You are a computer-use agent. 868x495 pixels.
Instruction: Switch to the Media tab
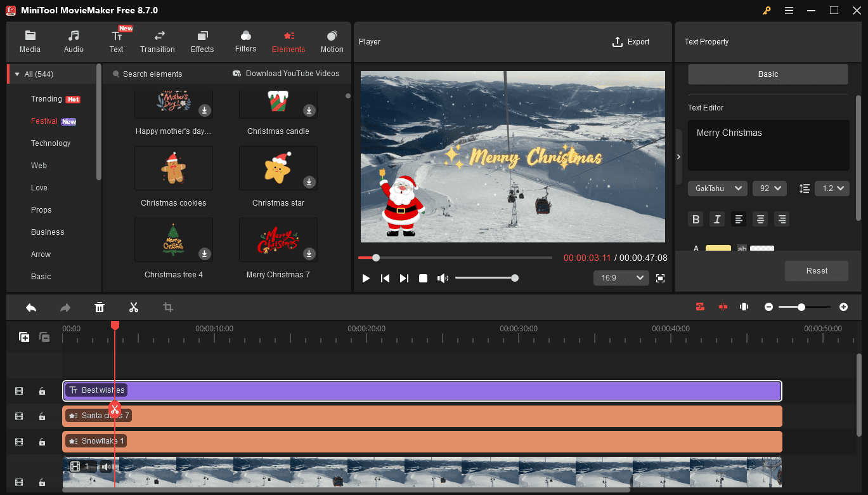click(x=30, y=42)
